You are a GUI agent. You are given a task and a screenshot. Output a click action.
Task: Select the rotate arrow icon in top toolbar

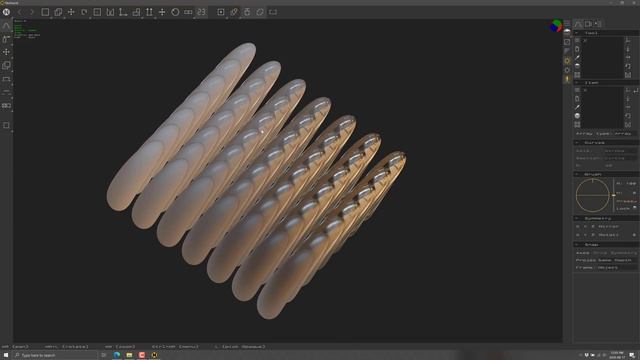(x=84, y=12)
